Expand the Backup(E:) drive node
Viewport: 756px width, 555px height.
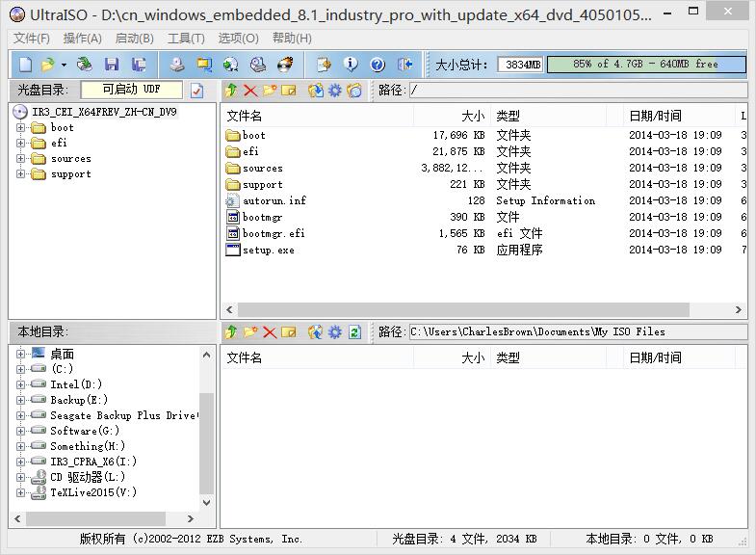click(20, 400)
